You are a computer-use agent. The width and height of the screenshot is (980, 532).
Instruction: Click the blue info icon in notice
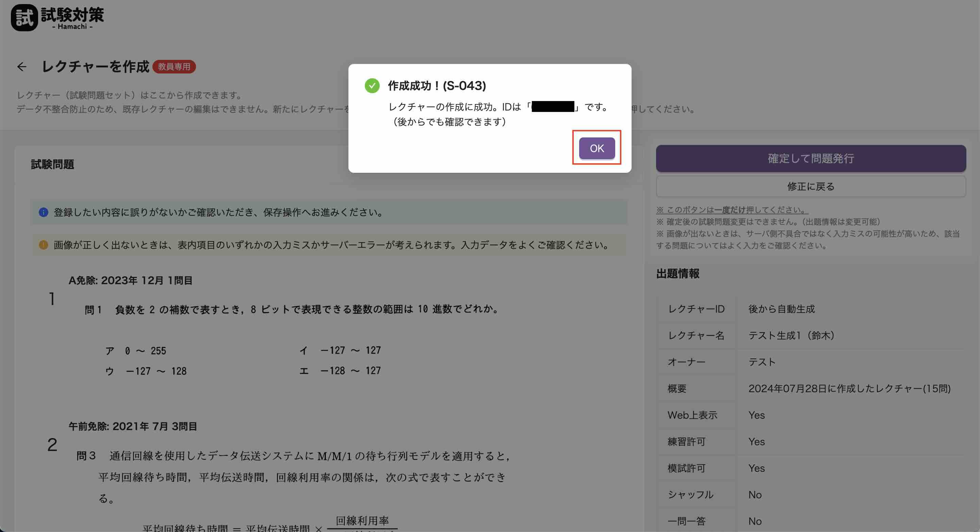pyautogui.click(x=43, y=212)
